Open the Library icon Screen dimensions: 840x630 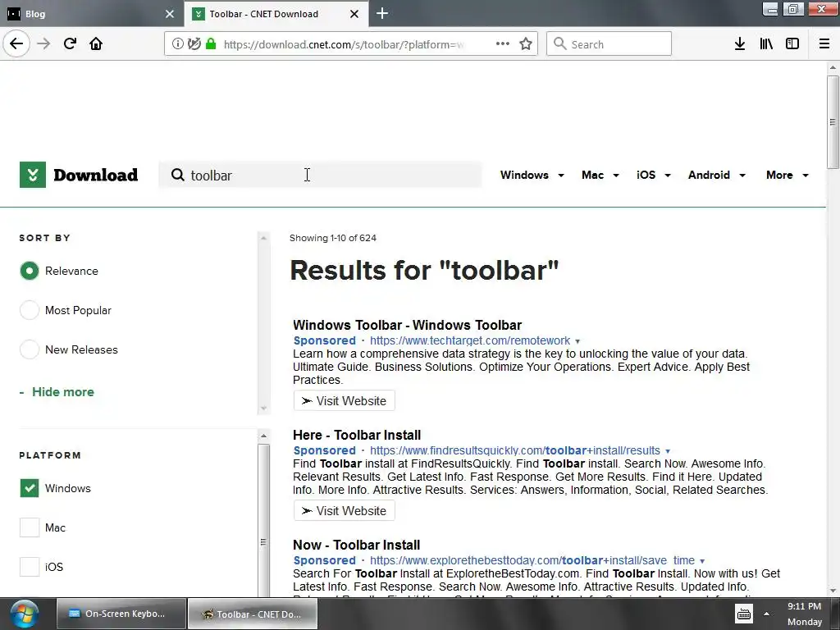pyautogui.click(x=766, y=44)
